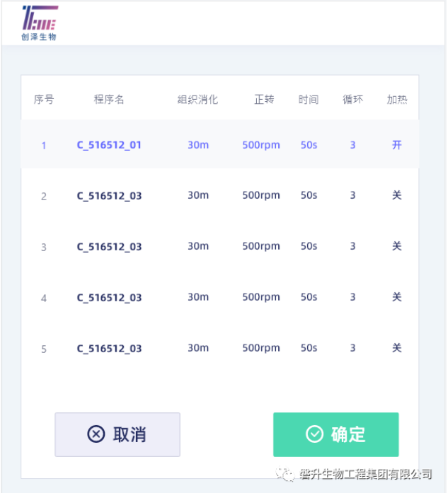
Task: Click the 30m digestion value in row 2
Action: tap(198, 195)
